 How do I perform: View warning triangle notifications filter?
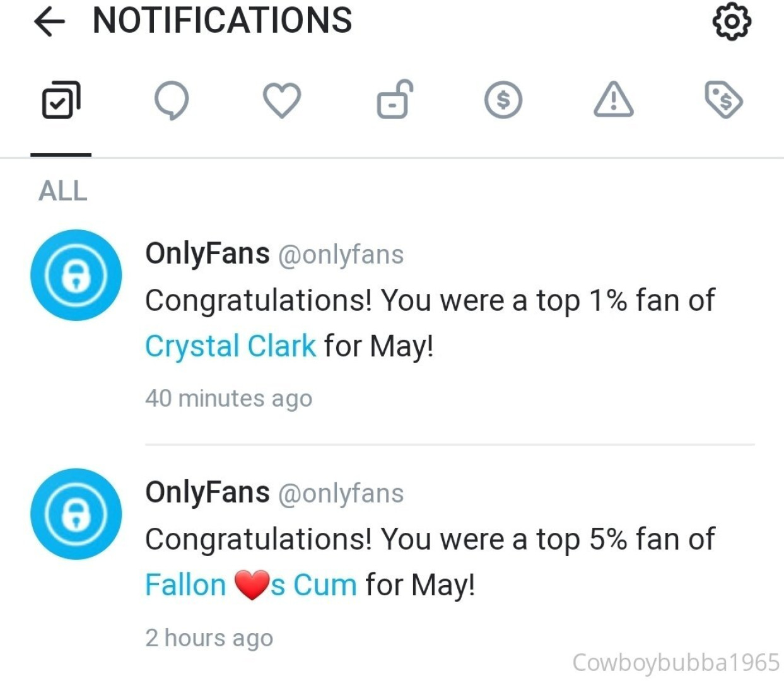click(613, 100)
